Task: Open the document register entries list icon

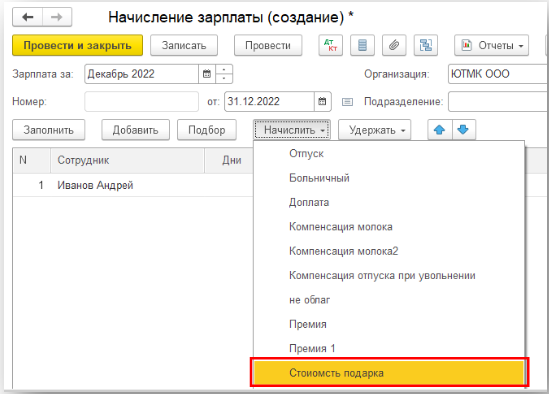Action: coord(362,45)
